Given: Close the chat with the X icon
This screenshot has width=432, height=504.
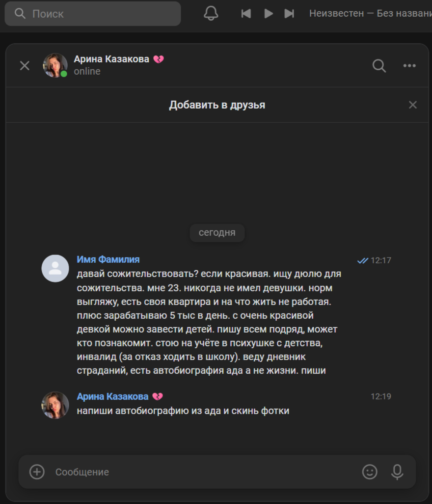Looking at the screenshot, I should 25,66.
